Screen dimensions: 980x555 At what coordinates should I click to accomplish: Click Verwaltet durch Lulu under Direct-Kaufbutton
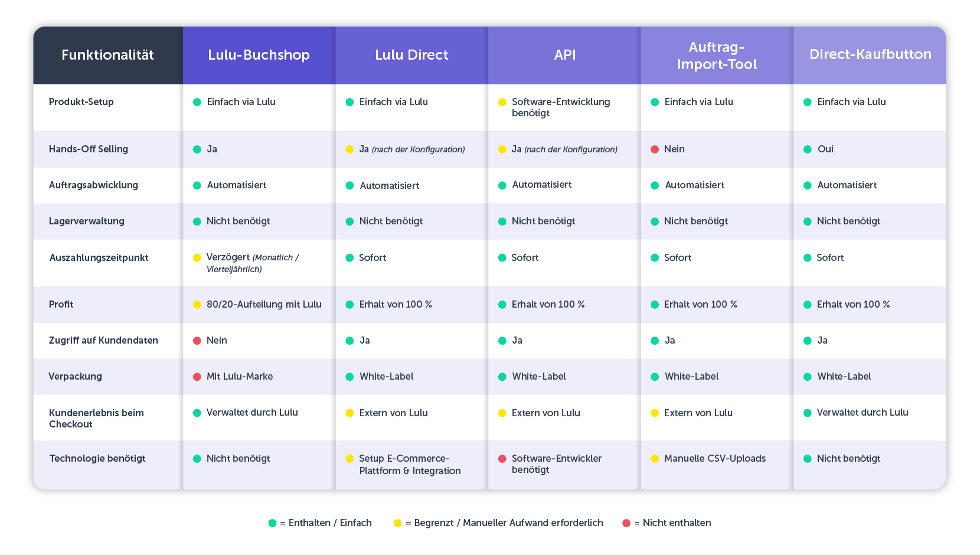[x=863, y=412]
